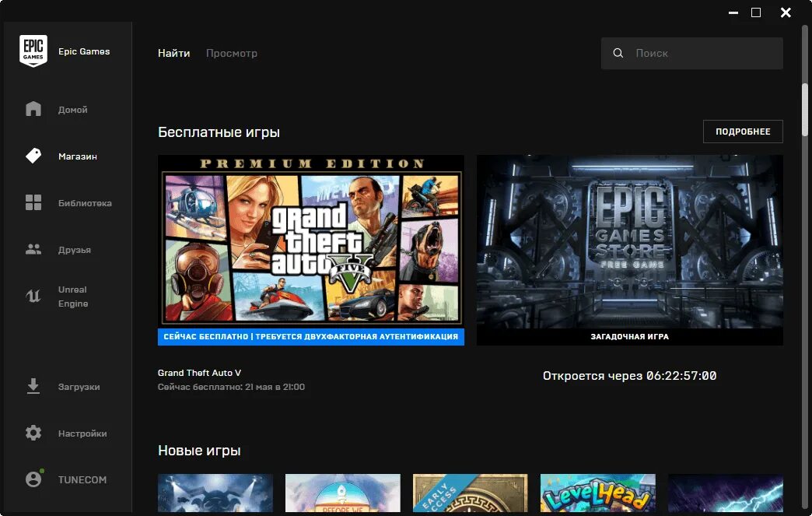Close the Epic Games launcher window

pyautogui.click(x=786, y=12)
